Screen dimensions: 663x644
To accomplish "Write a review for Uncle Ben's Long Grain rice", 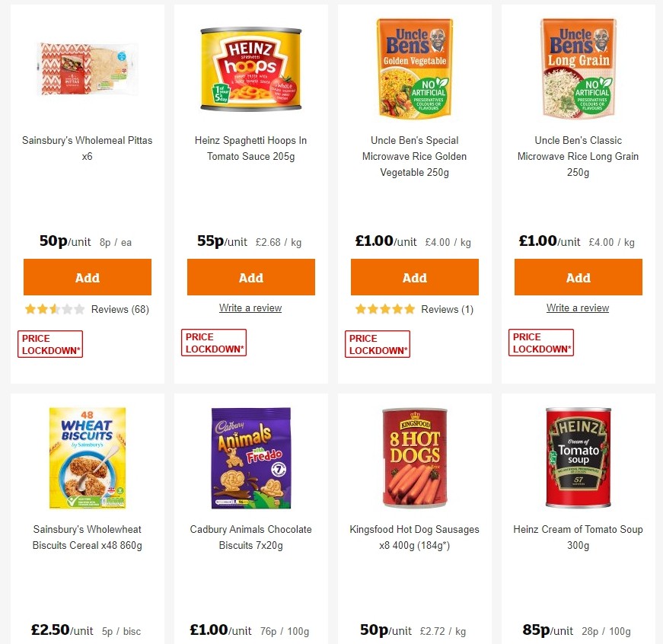I will click(578, 308).
